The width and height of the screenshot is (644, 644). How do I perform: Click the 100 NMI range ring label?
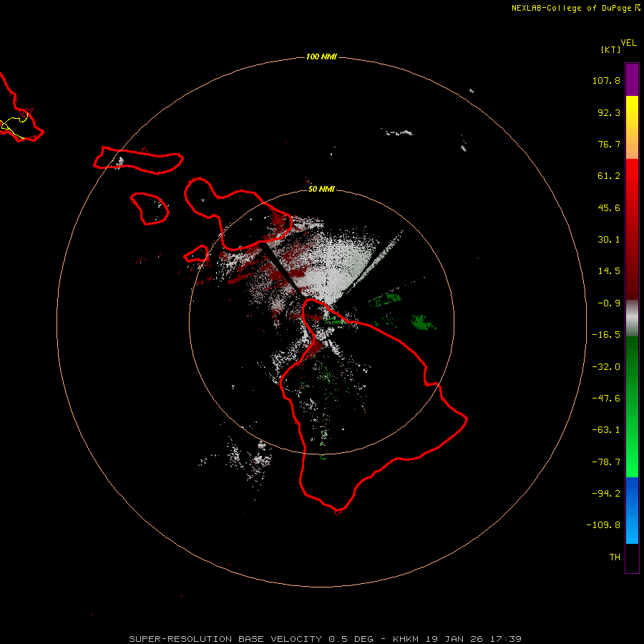[x=321, y=57]
